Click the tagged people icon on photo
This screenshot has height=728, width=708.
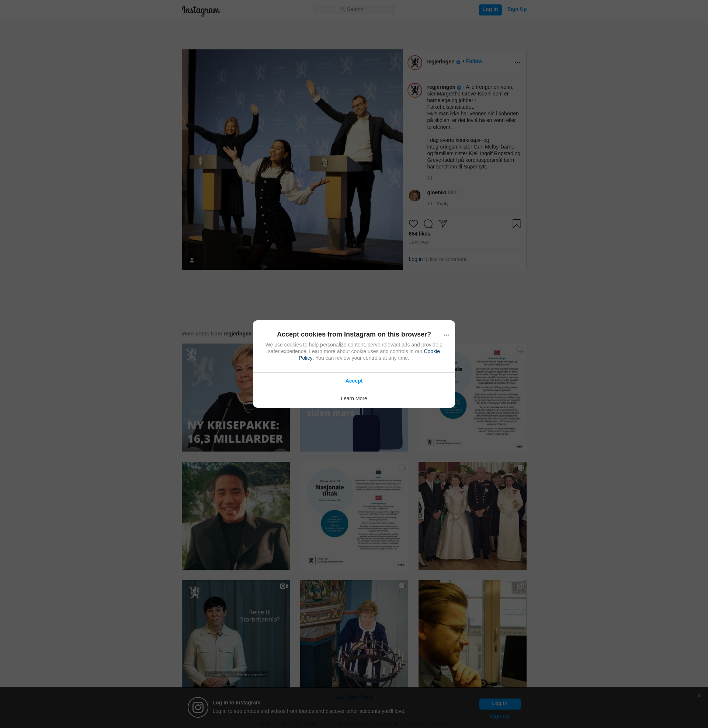pyautogui.click(x=191, y=260)
